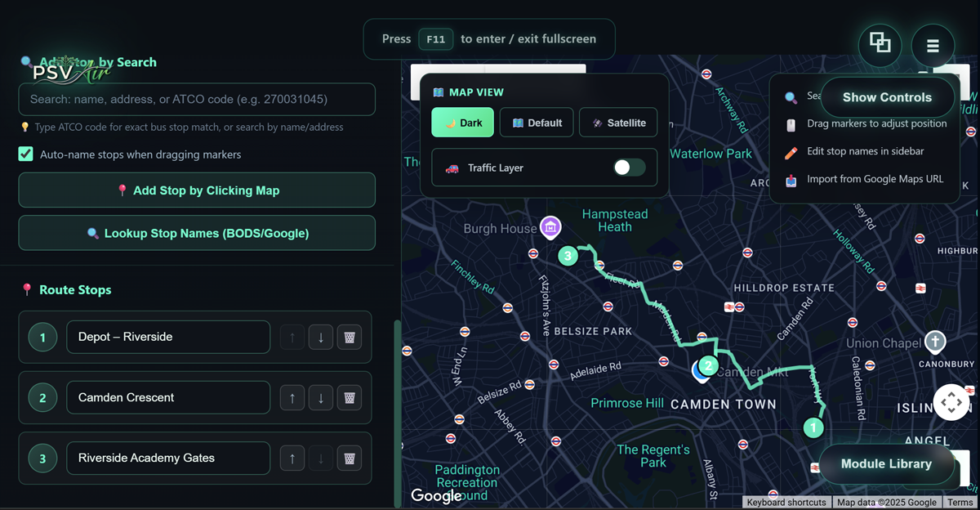Click the Route Stops heading
This screenshot has height=510, width=980.
[75, 290]
